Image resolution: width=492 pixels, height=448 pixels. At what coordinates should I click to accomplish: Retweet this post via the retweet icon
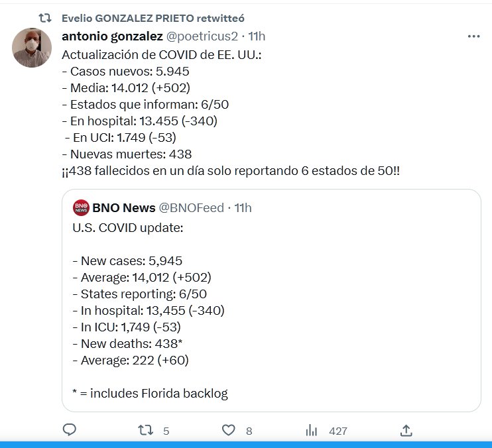point(145,430)
